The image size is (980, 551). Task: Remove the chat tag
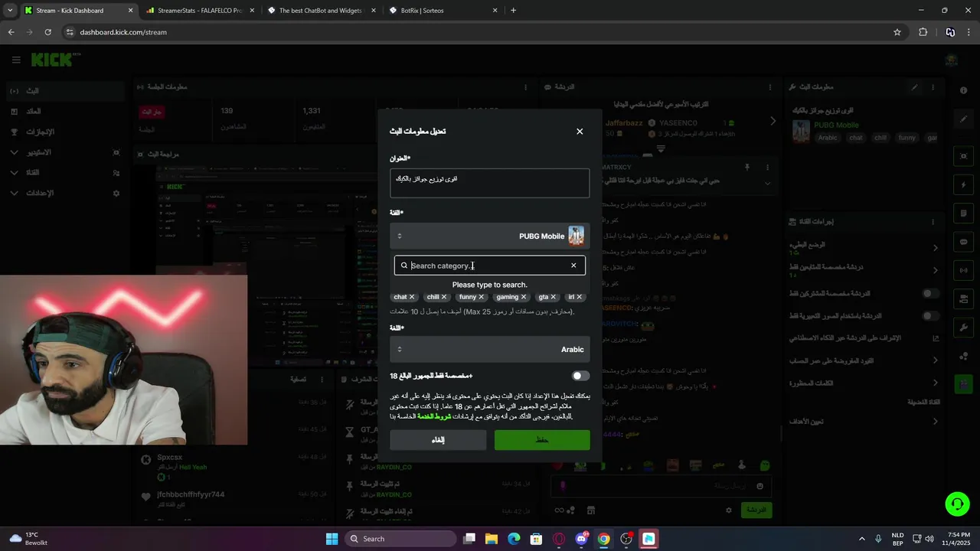pyautogui.click(x=412, y=297)
